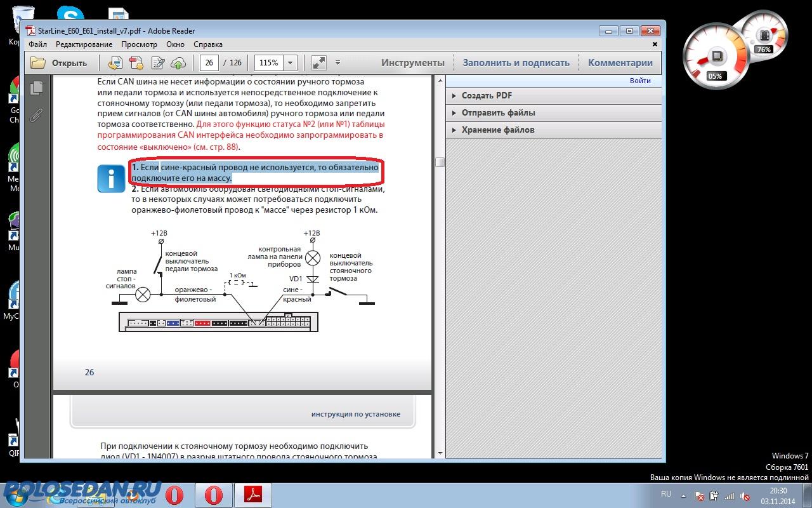Expand the Хранение файлов section
The image size is (812, 508).
click(x=498, y=130)
